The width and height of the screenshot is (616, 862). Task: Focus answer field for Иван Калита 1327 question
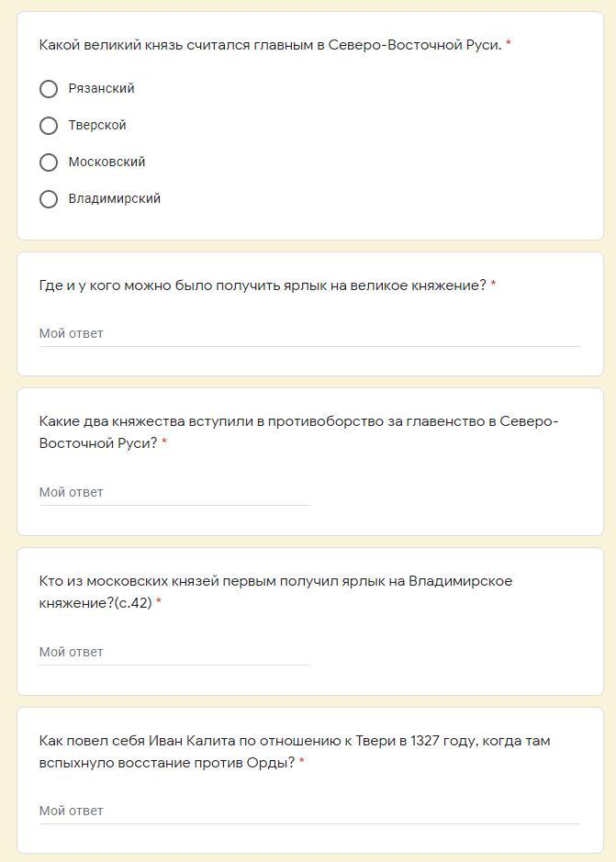[x=309, y=811]
